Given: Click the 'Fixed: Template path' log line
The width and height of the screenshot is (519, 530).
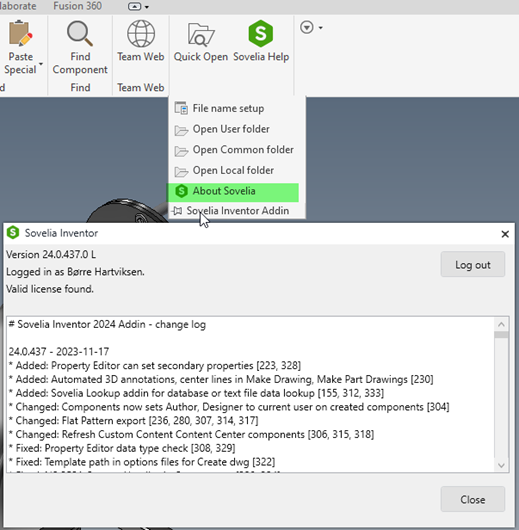Looking at the screenshot, I should point(142,462).
